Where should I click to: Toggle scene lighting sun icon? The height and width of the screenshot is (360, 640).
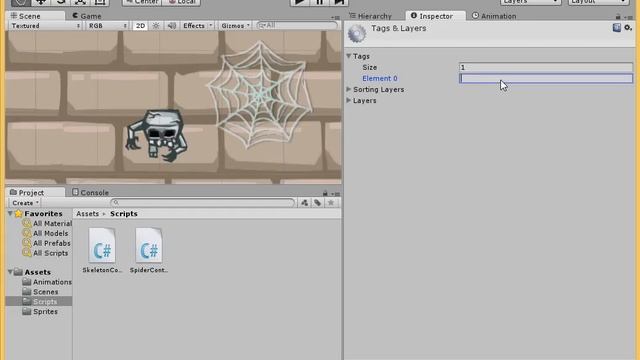click(156, 25)
